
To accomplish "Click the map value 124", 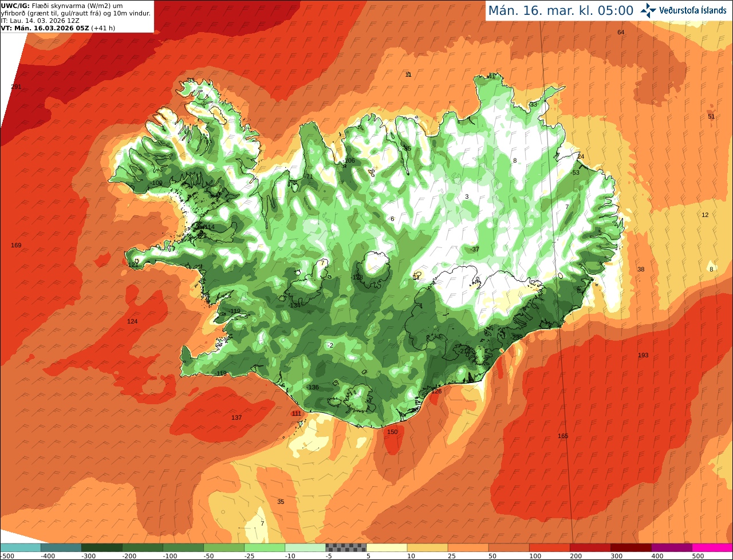I will [132, 321].
